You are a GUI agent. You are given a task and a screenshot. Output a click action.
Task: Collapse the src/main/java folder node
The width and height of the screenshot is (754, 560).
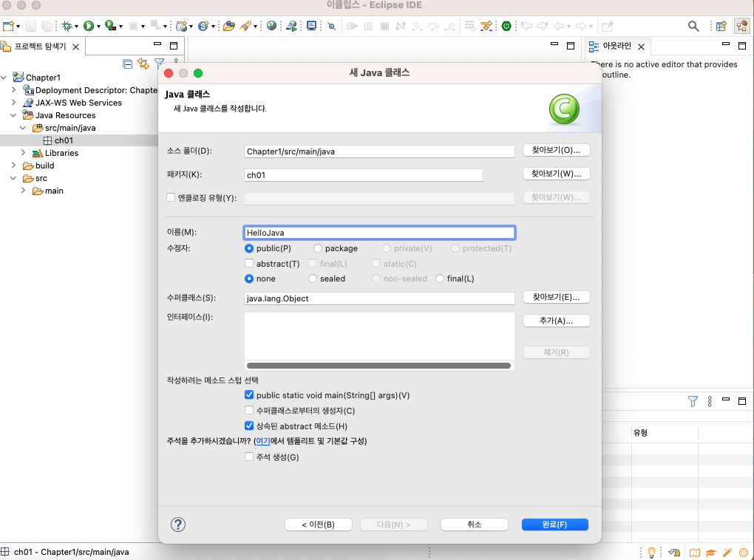tap(23, 128)
